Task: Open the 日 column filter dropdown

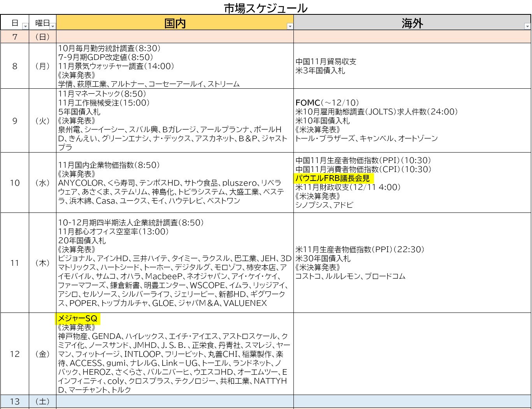Action: click(25, 26)
